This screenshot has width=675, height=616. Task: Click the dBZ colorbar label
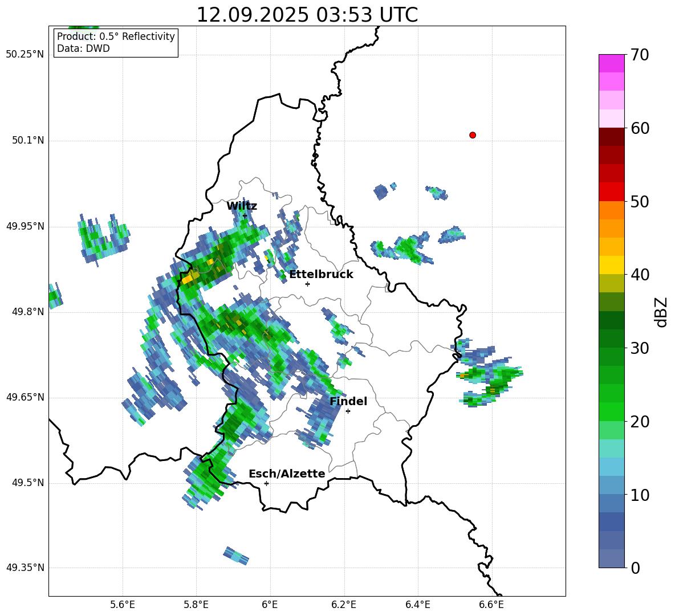[x=662, y=312]
